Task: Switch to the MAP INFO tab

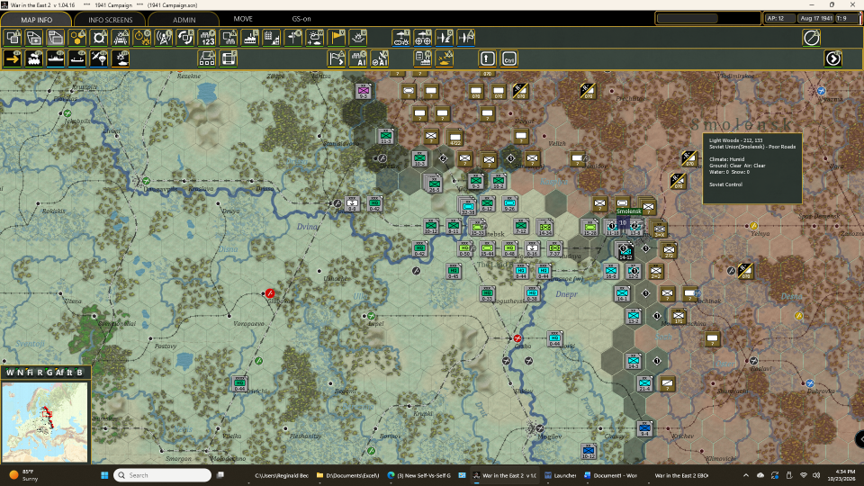Action: [36, 19]
